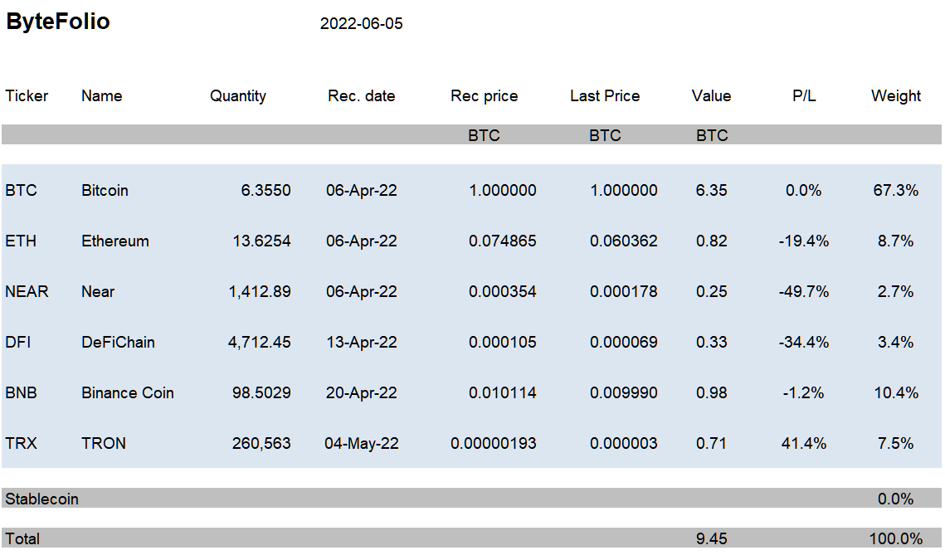945x560 pixels.
Task: Click the Bitcoin name cell
Action: tap(105, 191)
